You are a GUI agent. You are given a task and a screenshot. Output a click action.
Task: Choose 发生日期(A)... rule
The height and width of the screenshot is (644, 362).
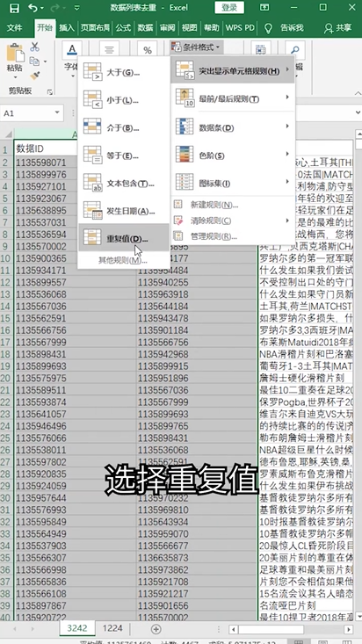(x=123, y=211)
